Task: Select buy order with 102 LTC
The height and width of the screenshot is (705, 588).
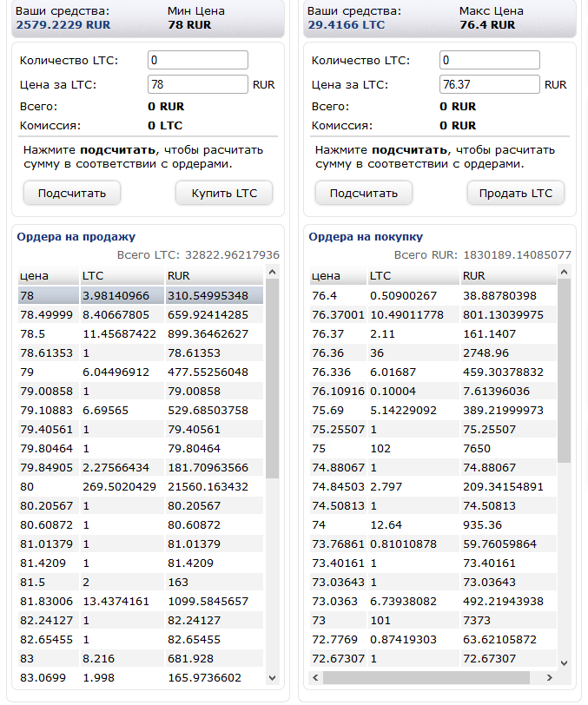Action: click(x=433, y=448)
